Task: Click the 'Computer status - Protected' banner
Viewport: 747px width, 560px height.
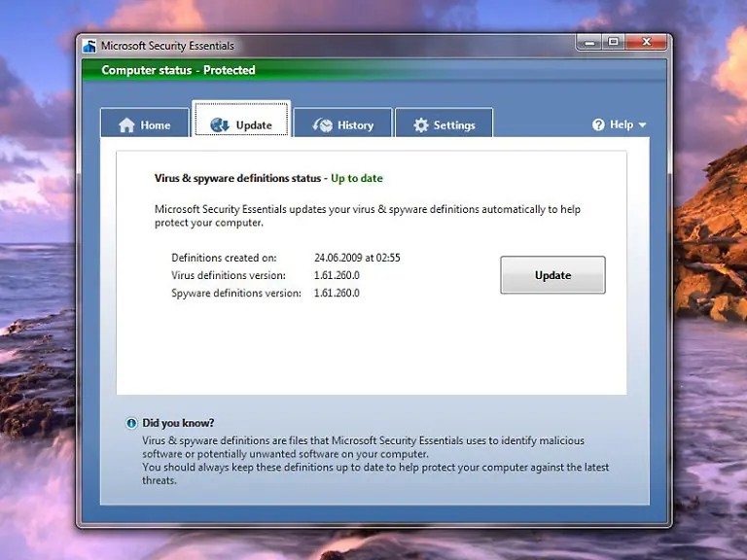Action: pyautogui.click(x=178, y=70)
